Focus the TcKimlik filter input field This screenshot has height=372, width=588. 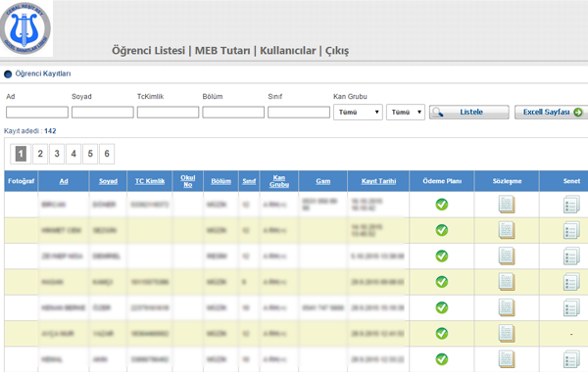pos(168,112)
